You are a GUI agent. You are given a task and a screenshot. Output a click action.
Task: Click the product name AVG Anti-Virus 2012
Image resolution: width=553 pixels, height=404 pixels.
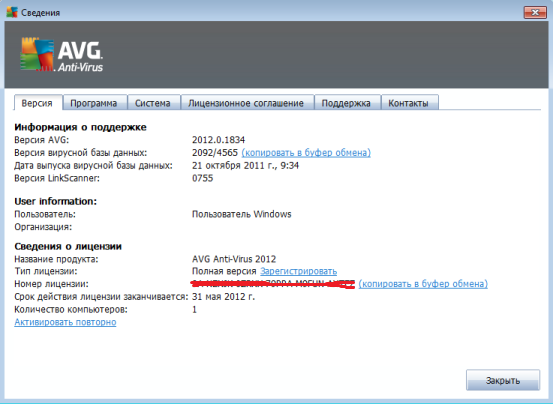234,259
